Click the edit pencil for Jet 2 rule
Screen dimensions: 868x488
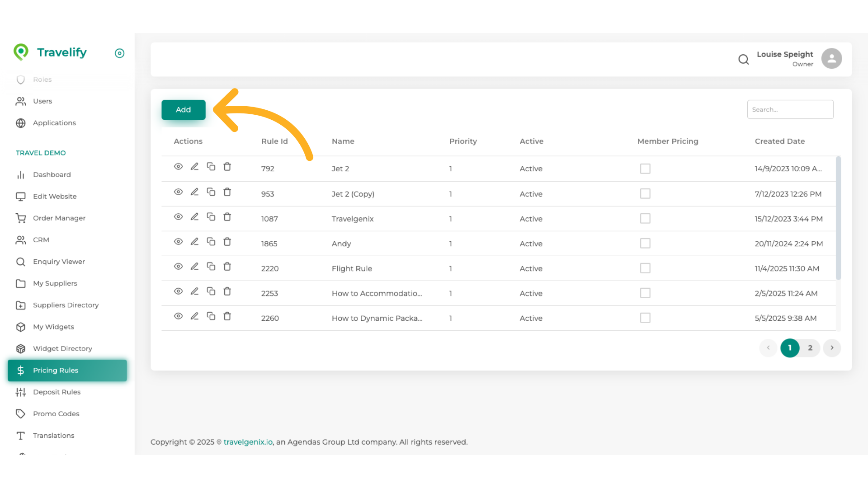[194, 167]
